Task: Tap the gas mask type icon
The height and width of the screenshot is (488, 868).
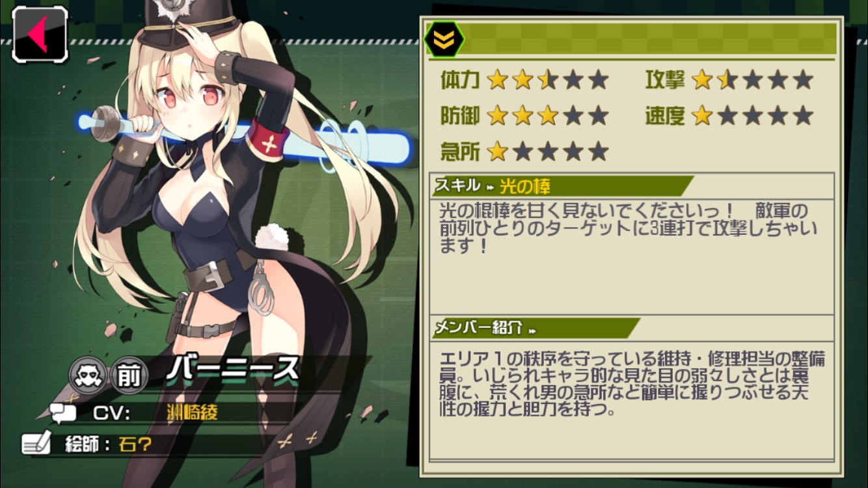Action: click(88, 375)
